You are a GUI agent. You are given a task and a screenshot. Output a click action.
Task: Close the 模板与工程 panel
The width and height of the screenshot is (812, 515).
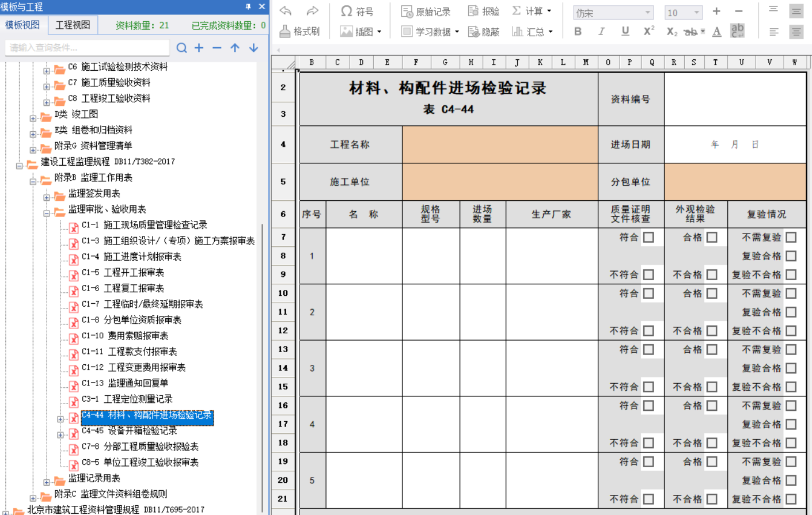tap(262, 6)
